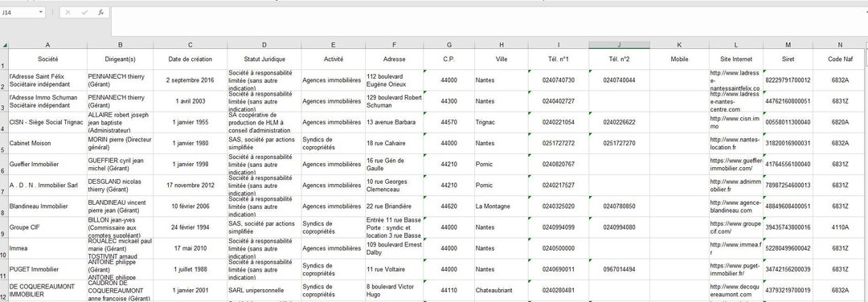Select Siret cell '82229791700012'
Screen dimensions: 868x302
[788, 80]
